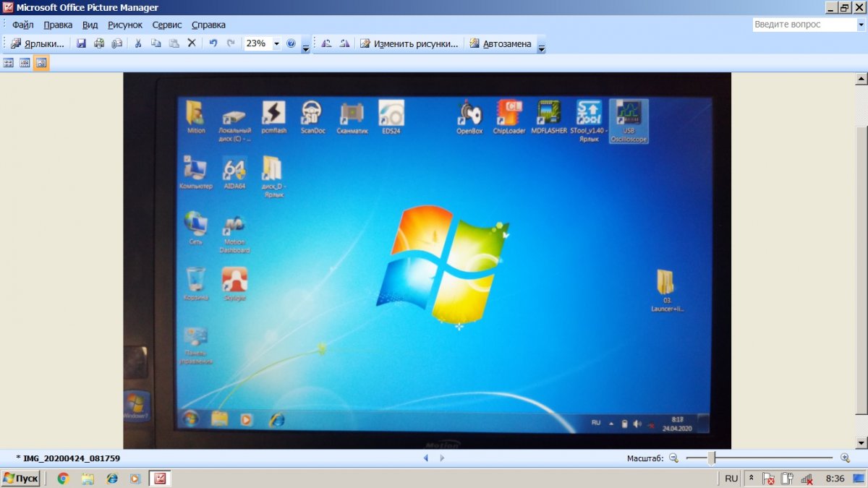Open the 23% zoom dropdown arrow
This screenshot has width=868, height=488.
(x=276, y=43)
